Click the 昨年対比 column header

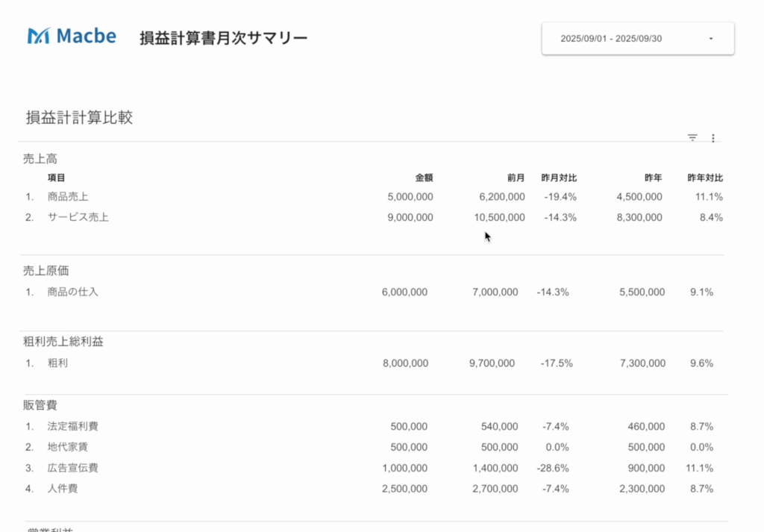point(705,178)
